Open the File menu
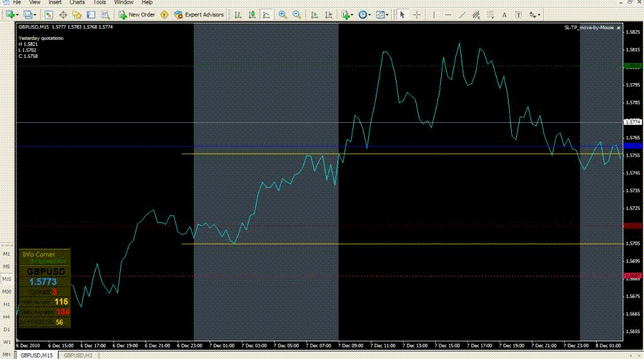Screen dimensions: 644x359 coord(17,3)
